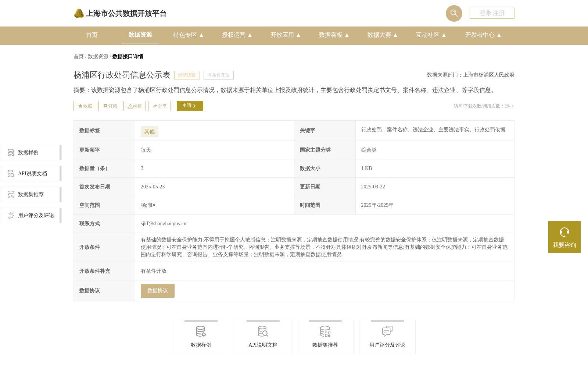Screen dimensions: 588x368
Task: Open sidebar 用户评分及评论 entry
Action: (x=31, y=215)
